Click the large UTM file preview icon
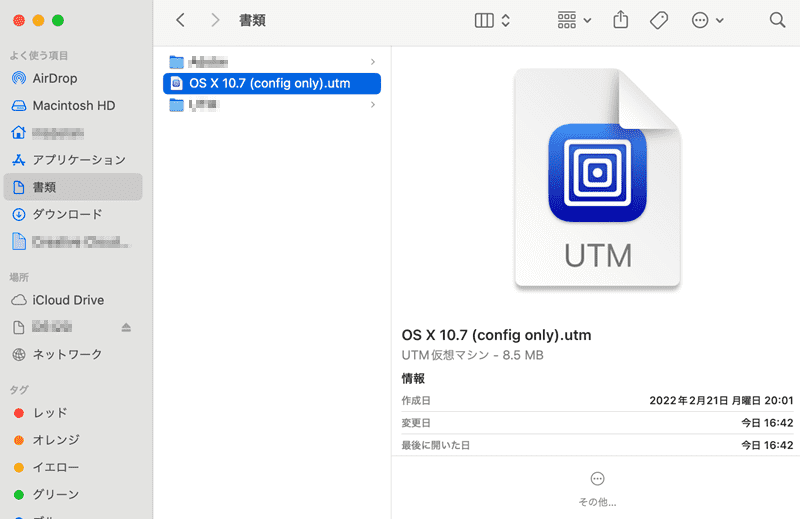Viewport: 800px width, 519px height. click(597, 178)
